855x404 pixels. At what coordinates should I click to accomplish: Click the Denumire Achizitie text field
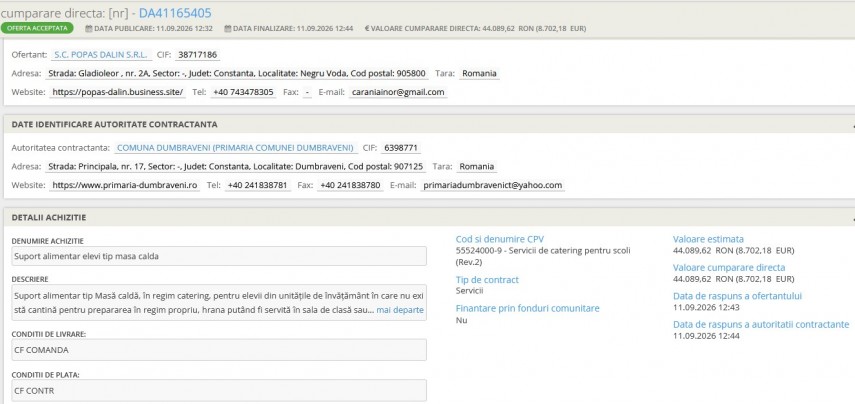219,256
